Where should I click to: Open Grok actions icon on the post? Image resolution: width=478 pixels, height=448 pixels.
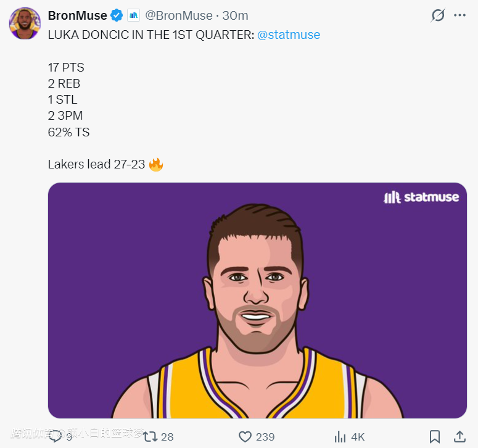point(438,15)
